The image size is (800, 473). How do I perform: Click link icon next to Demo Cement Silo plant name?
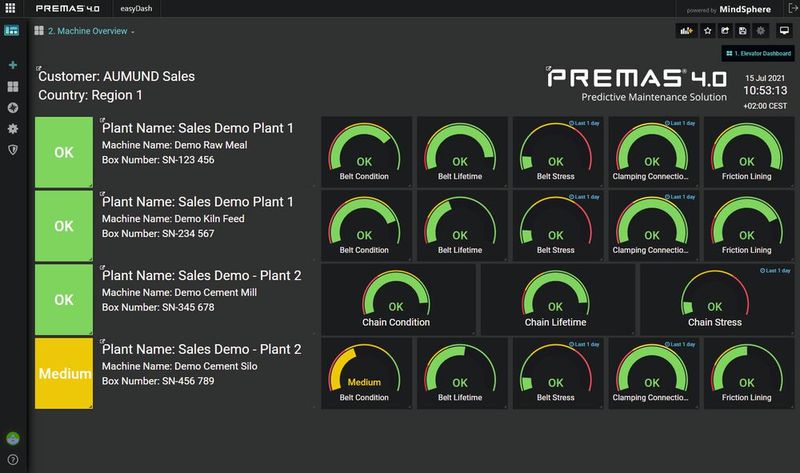click(x=102, y=341)
